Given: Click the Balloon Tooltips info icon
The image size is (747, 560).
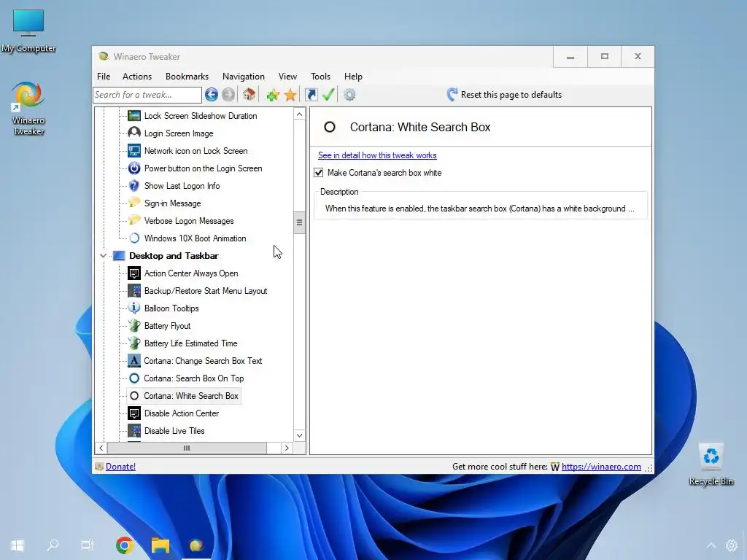Looking at the screenshot, I should pos(134,308).
